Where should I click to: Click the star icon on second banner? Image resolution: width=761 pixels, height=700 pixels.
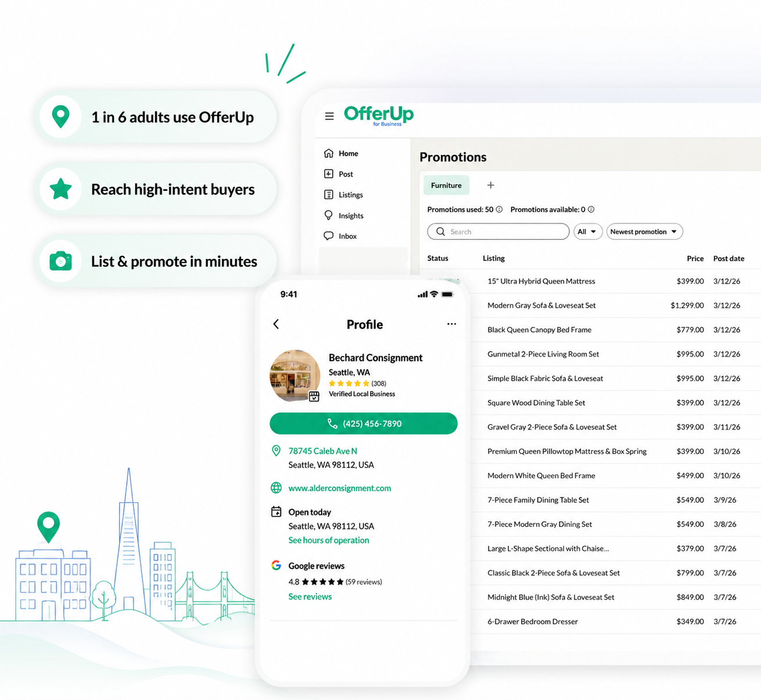coord(61,189)
